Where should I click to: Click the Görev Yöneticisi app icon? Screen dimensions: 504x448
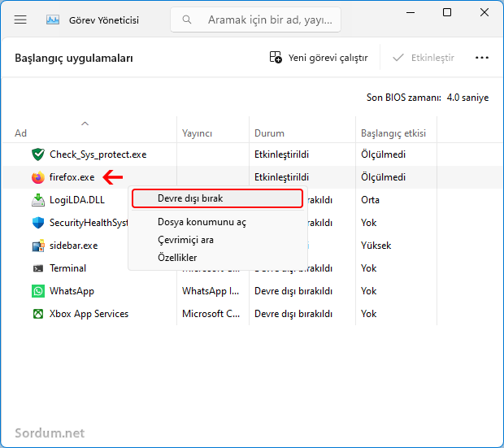[x=53, y=20]
